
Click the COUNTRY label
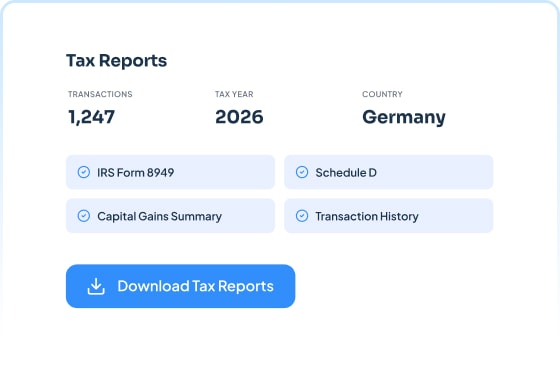382,94
